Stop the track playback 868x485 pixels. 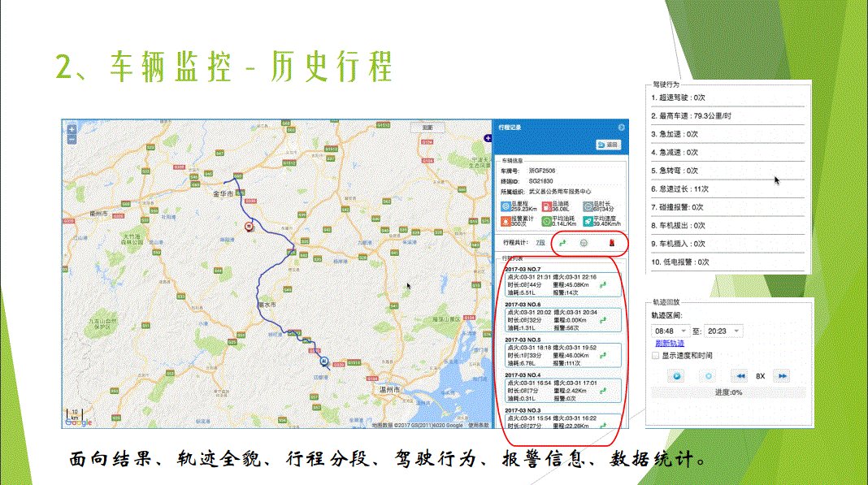tap(709, 376)
